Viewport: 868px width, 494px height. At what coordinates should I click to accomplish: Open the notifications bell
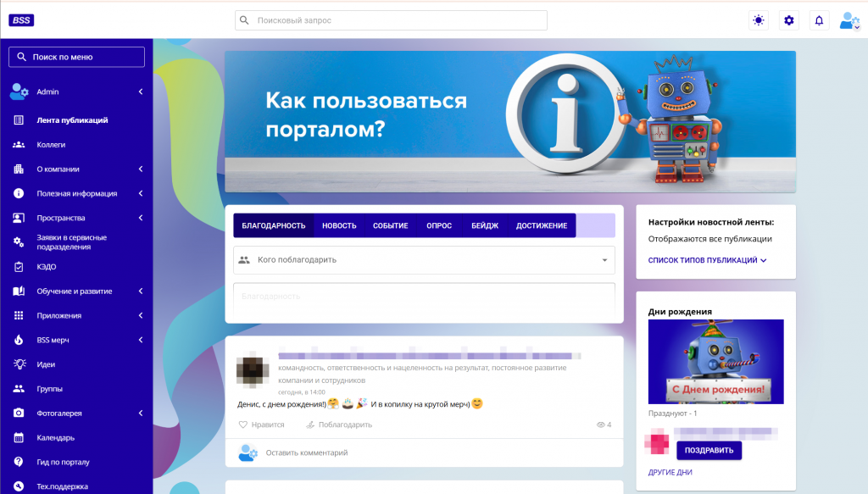tap(819, 20)
